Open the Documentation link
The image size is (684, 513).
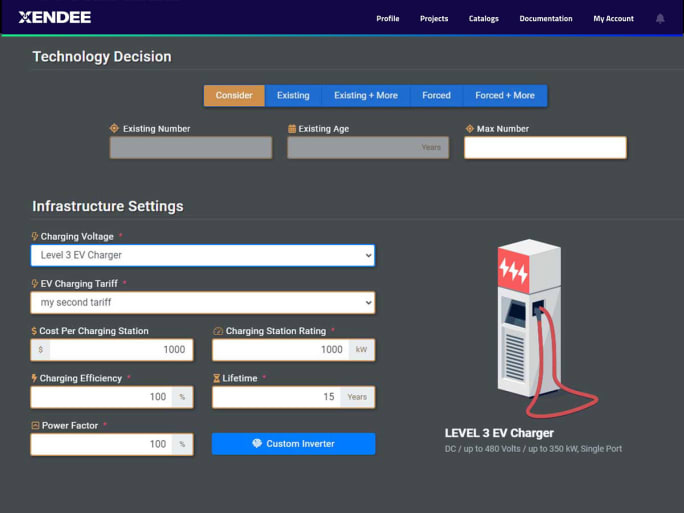coord(546,18)
